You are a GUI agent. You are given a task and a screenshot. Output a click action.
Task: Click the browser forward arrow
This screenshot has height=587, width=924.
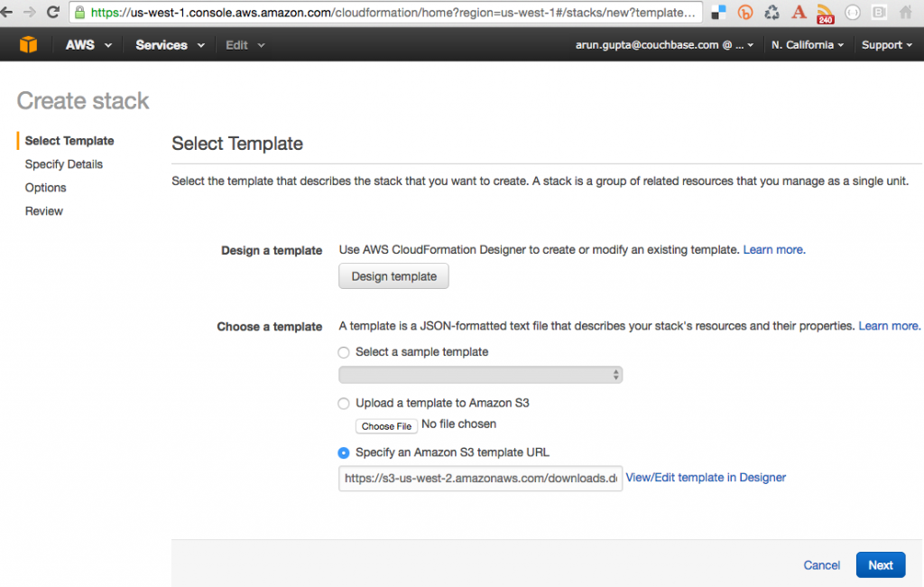point(30,12)
